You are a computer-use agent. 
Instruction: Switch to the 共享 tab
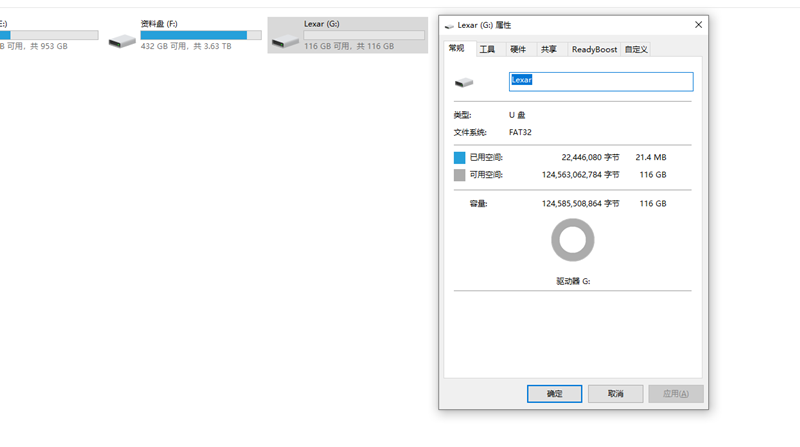[548, 49]
